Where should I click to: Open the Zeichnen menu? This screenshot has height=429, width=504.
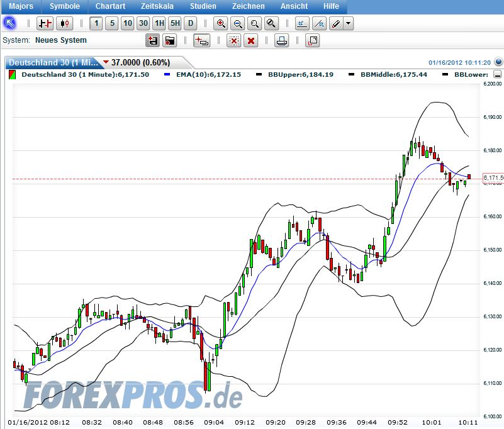click(248, 6)
